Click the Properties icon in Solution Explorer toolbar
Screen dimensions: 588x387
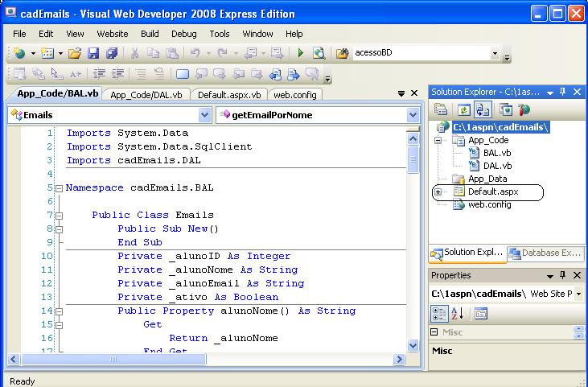click(441, 110)
